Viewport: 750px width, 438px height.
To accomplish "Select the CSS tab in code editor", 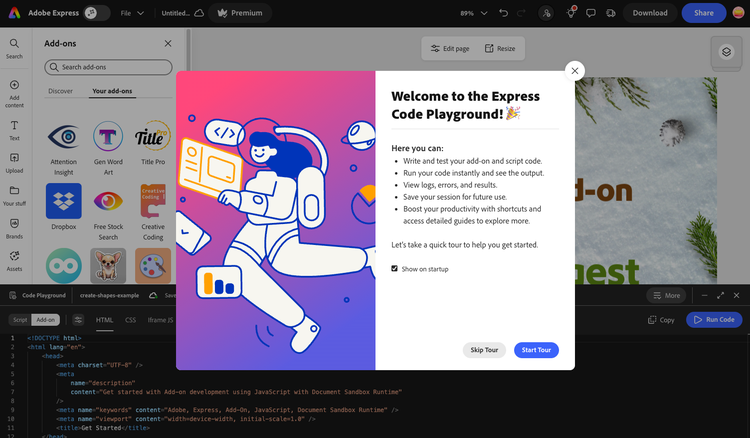I will [x=130, y=320].
